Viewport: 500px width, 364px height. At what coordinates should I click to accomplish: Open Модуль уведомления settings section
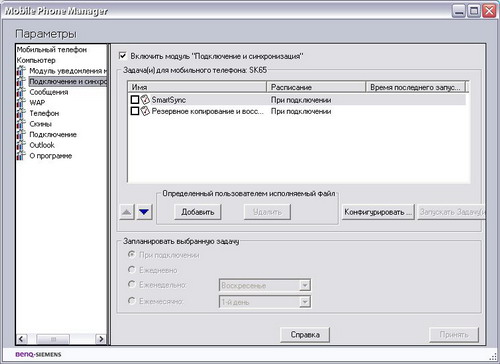coord(68,71)
